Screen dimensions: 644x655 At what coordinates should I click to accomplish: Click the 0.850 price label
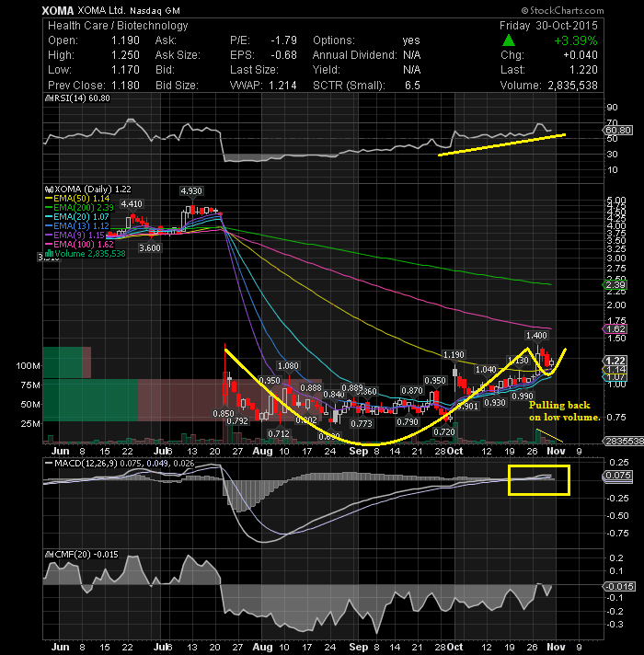coord(224,414)
